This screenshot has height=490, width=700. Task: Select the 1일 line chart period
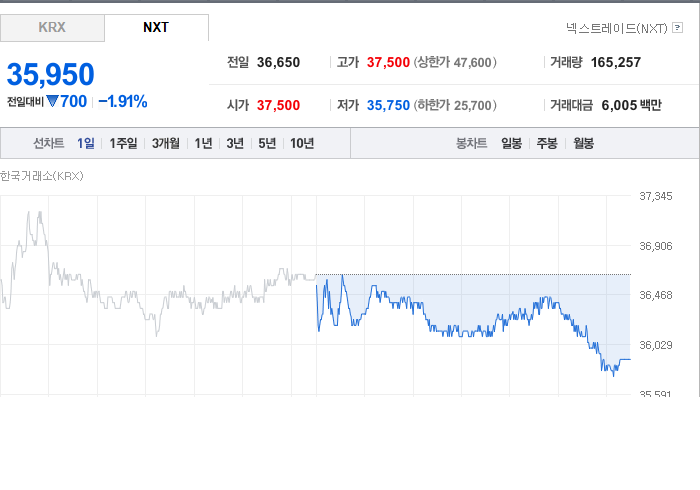click(x=86, y=143)
